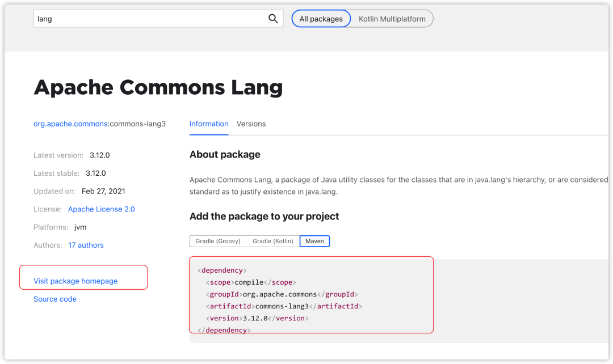Switch filter to Kotlin Multiplatform
The width and height of the screenshot is (613, 364).
pyautogui.click(x=392, y=19)
